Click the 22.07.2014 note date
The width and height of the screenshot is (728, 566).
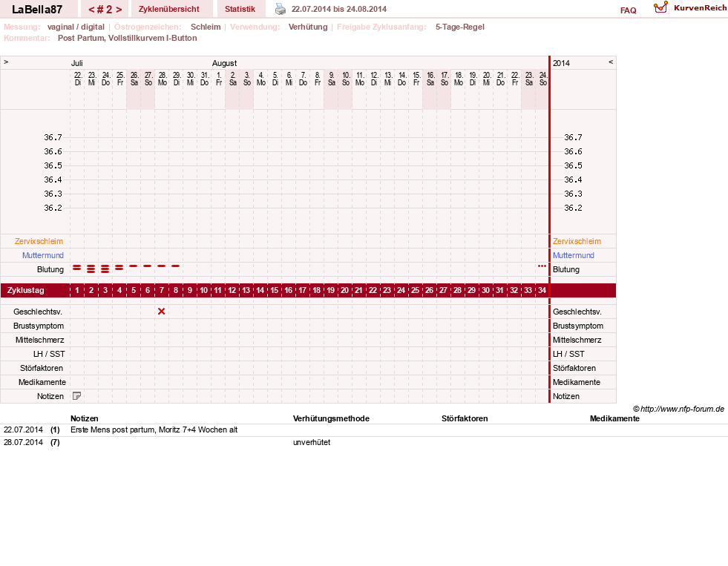23,430
